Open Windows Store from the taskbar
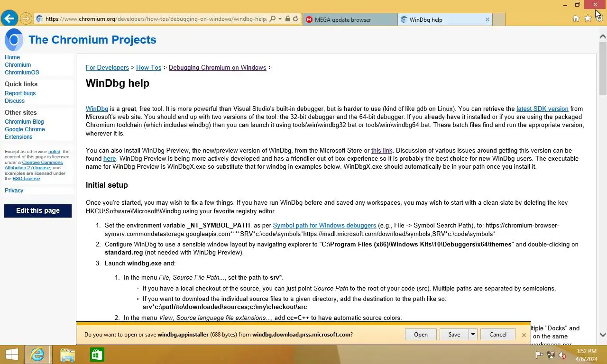607x364 pixels. pos(97,355)
